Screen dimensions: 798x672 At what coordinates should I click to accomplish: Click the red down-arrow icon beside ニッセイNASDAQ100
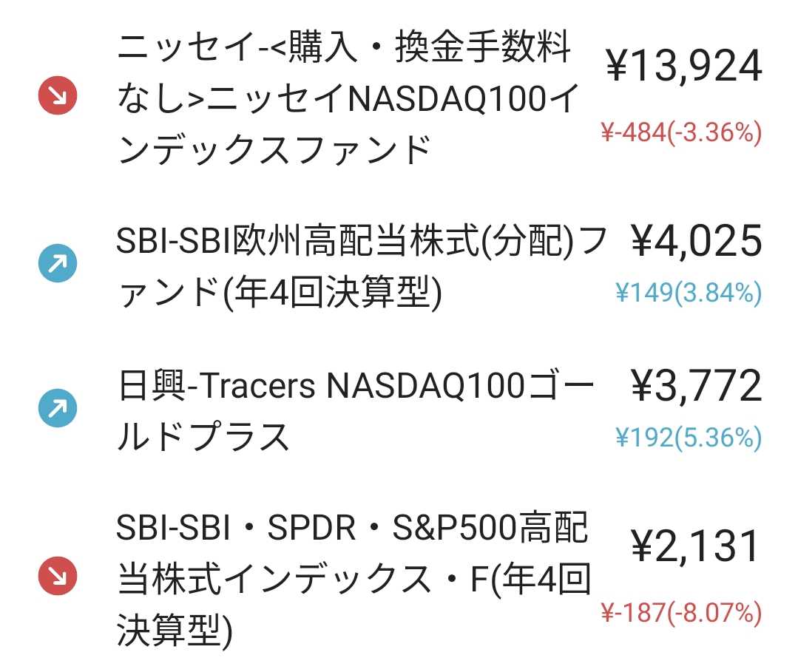[x=58, y=96]
